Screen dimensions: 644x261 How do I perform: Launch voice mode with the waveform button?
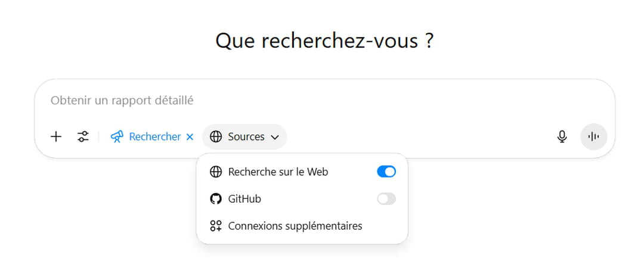(593, 136)
